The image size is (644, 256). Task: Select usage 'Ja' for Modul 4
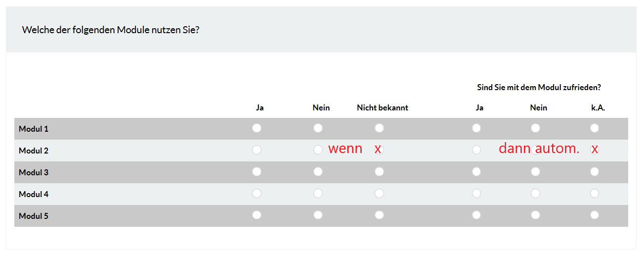coord(257,194)
